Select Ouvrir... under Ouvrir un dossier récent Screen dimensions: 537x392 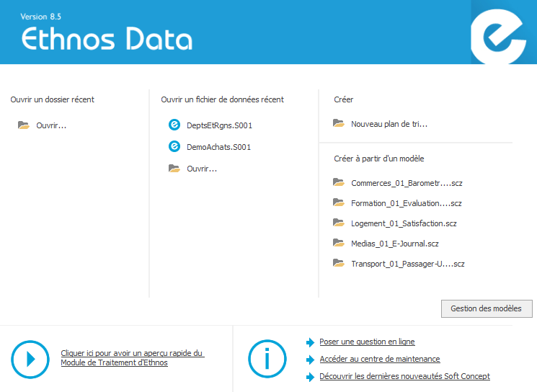(x=51, y=125)
